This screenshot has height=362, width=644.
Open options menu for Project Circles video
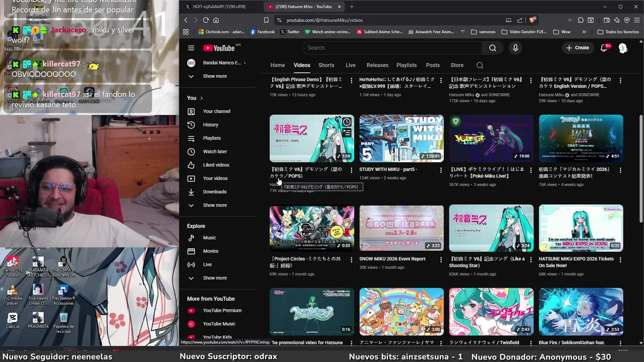pos(351,259)
